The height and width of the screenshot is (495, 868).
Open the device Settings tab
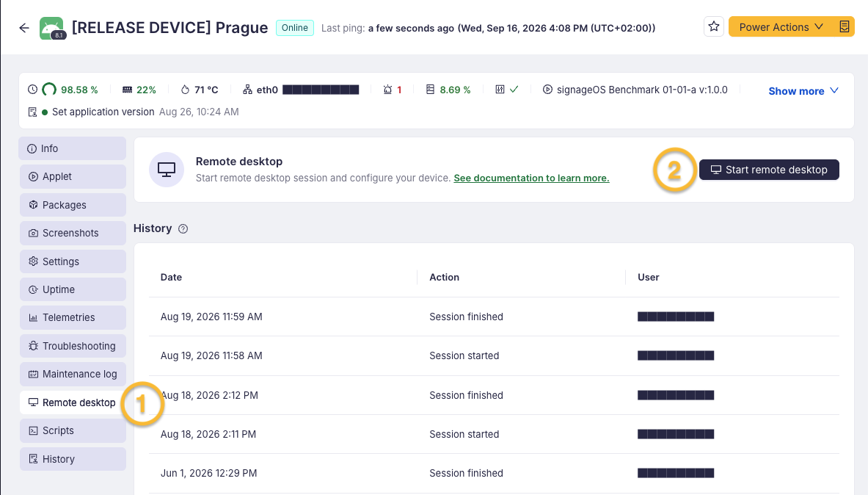[73, 261]
